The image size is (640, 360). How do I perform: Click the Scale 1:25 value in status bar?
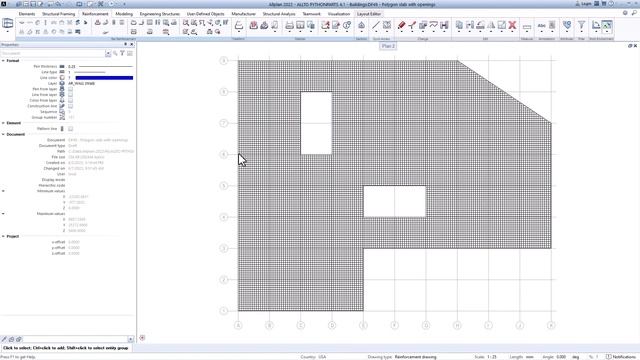point(492,357)
